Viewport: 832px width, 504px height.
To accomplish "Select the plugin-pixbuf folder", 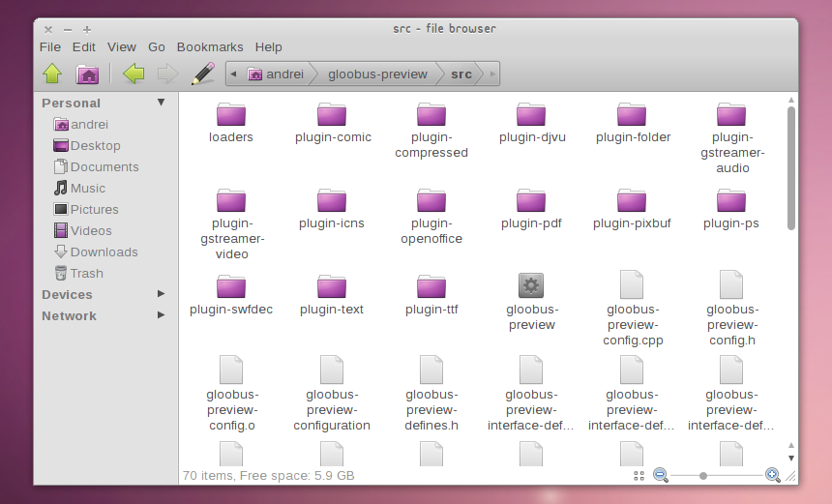I will (632, 210).
